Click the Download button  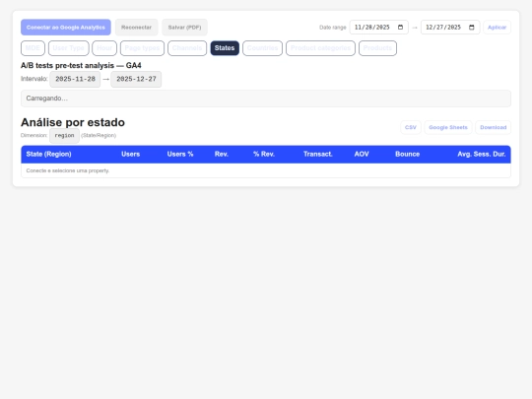click(494, 127)
